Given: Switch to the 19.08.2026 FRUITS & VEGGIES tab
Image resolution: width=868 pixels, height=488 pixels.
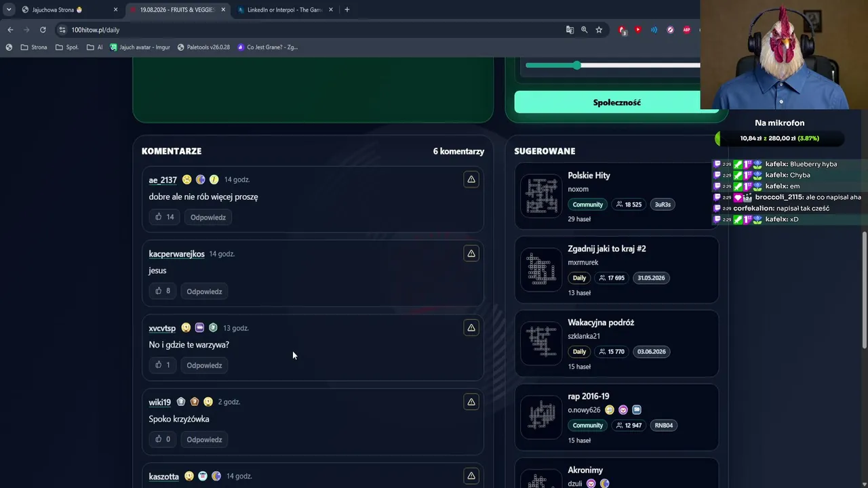Looking at the screenshot, I should pyautogui.click(x=178, y=9).
